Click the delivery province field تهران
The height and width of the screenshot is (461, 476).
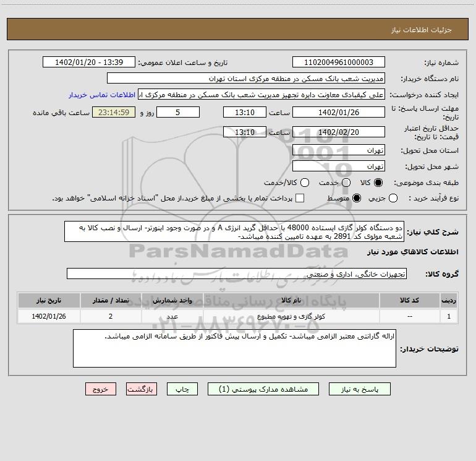[x=339, y=150]
